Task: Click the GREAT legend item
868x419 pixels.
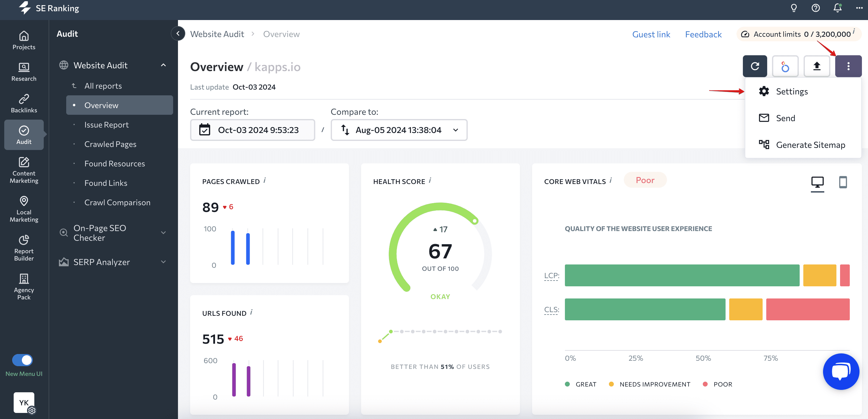Action: point(581,384)
